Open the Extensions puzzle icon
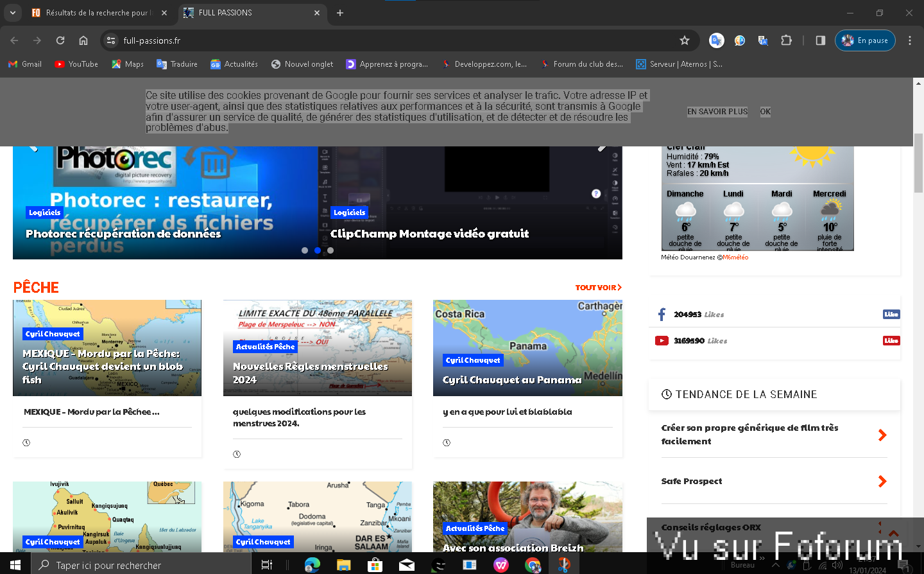 click(786, 40)
